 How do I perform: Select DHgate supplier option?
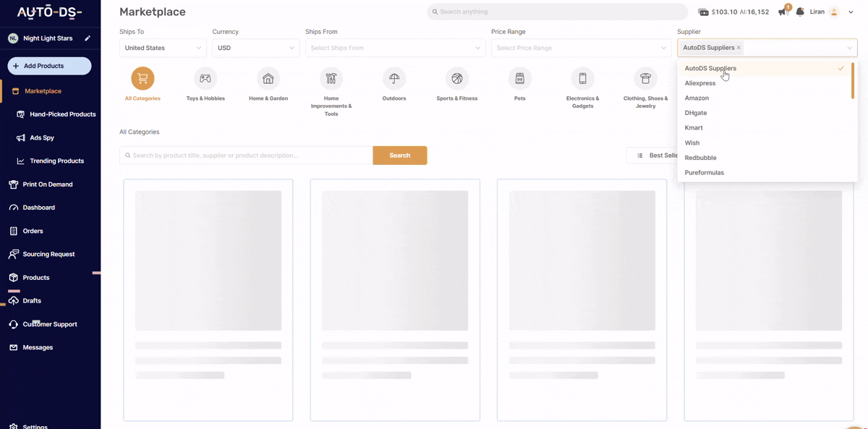pos(764,113)
